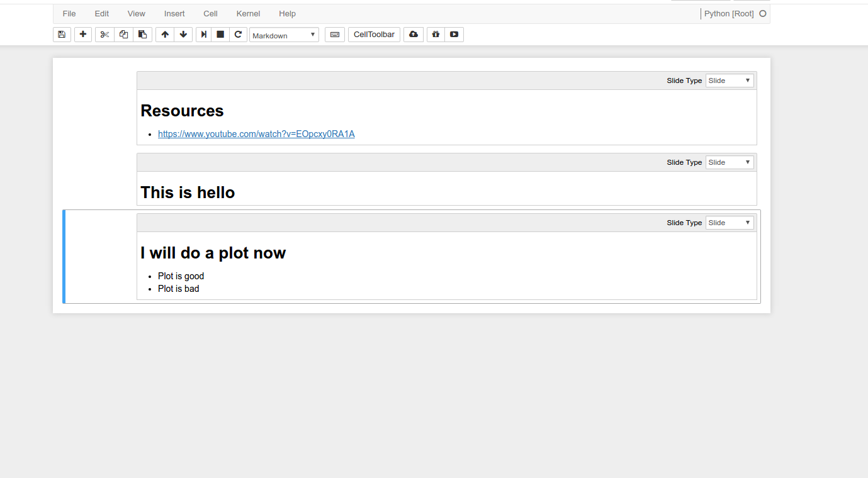Open the Insert menu
Image resolution: width=868 pixels, height=478 pixels.
pos(174,13)
